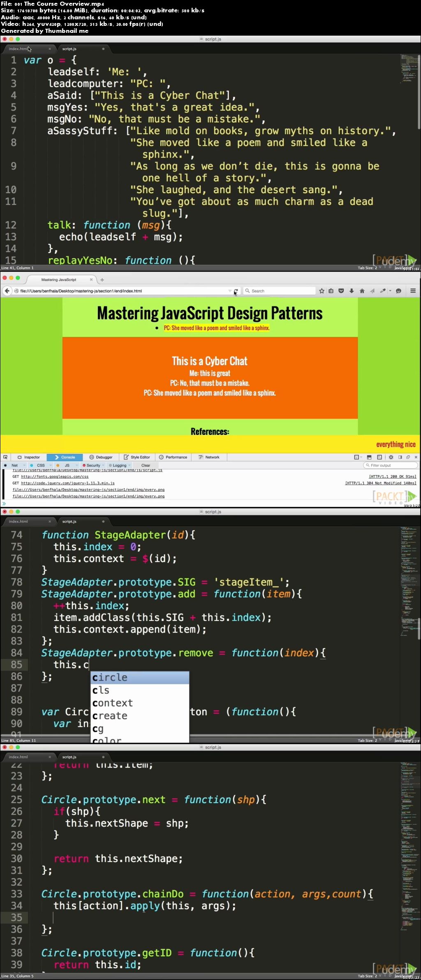Close the Mastering JavaScript browser tab
The height and width of the screenshot is (980, 421).
click(91, 280)
